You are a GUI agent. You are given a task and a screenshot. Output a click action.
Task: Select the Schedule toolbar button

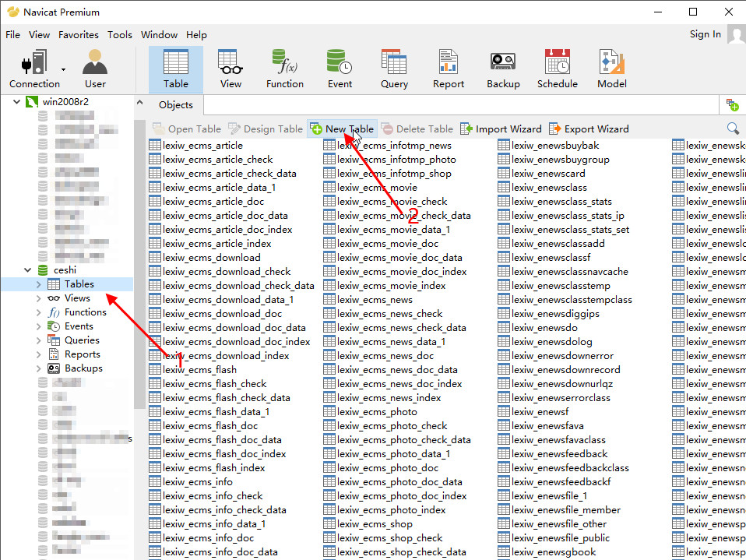[x=557, y=69]
